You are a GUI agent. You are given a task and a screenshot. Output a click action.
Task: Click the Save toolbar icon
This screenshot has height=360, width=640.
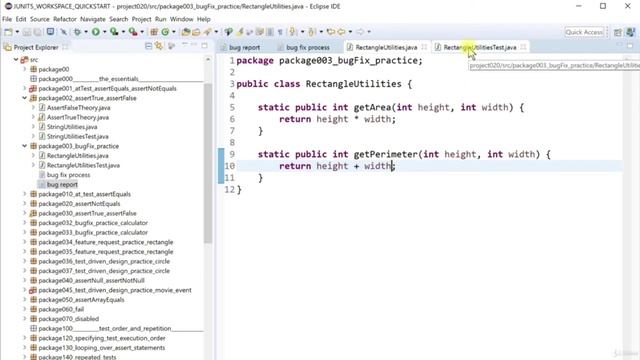[x=27, y=32]
